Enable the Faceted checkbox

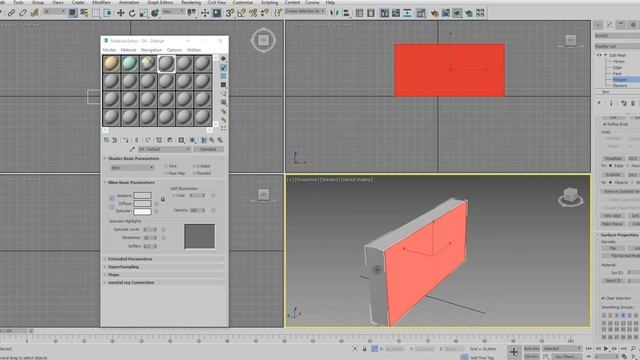(195, 173)
